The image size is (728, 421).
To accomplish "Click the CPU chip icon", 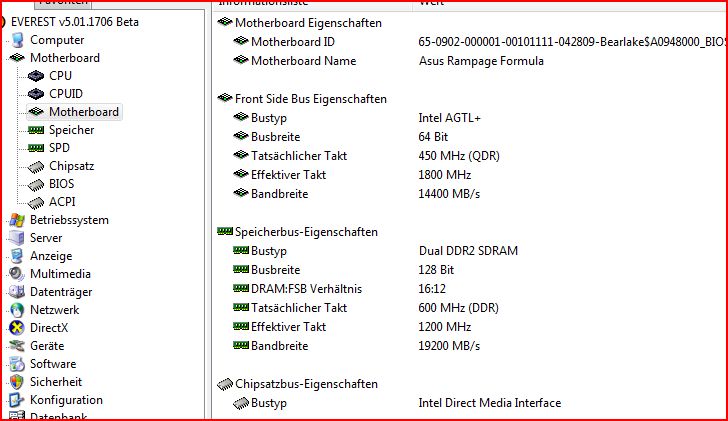I will pyautogui.click(x=36, y=76).
